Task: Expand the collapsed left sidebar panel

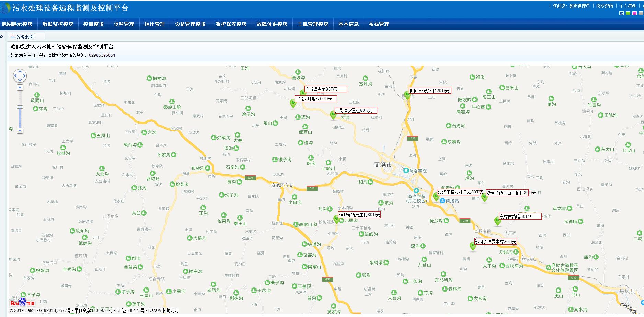Action: [x=2, y=37]
